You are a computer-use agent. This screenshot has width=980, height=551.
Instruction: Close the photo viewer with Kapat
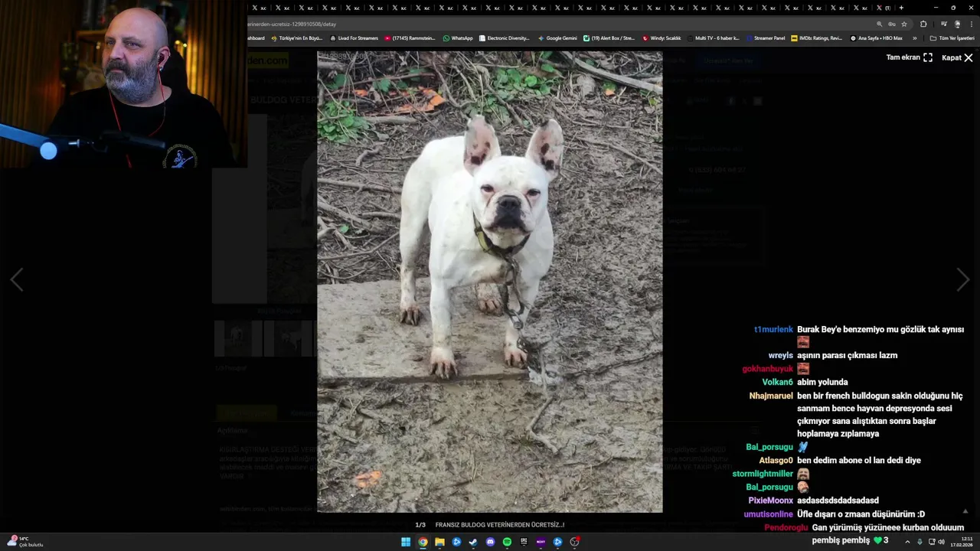coord(957,57)
